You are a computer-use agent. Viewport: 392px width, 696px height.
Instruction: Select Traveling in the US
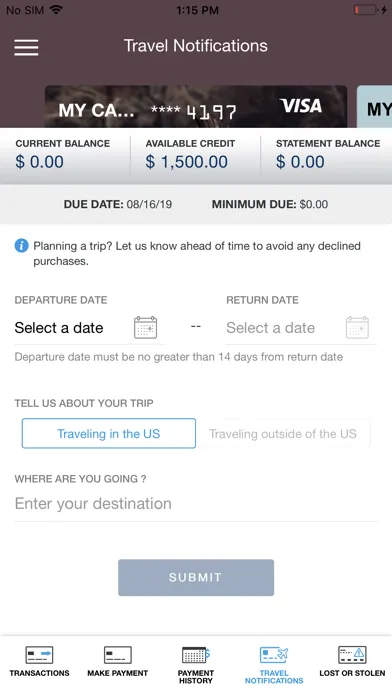point(109,433)
